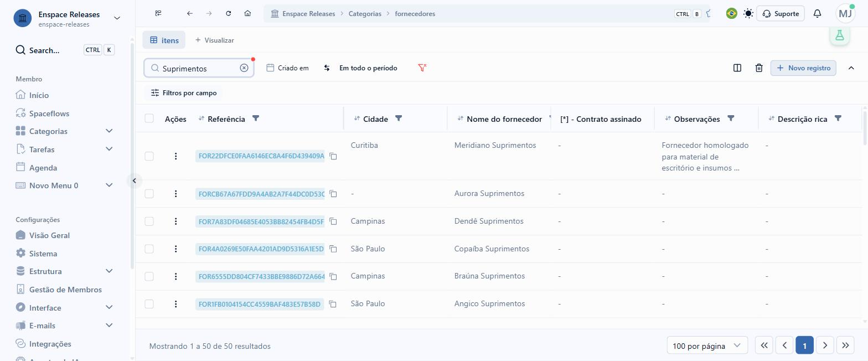Viewport: 868px width, 361px height.
Task: Copy Angico Suprimentos reference code
Action: 333,304
